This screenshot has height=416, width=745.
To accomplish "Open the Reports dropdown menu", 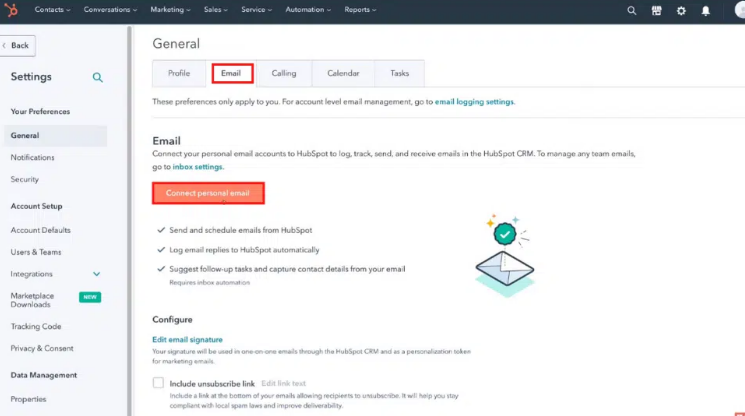I will click(x=360, y=10).
